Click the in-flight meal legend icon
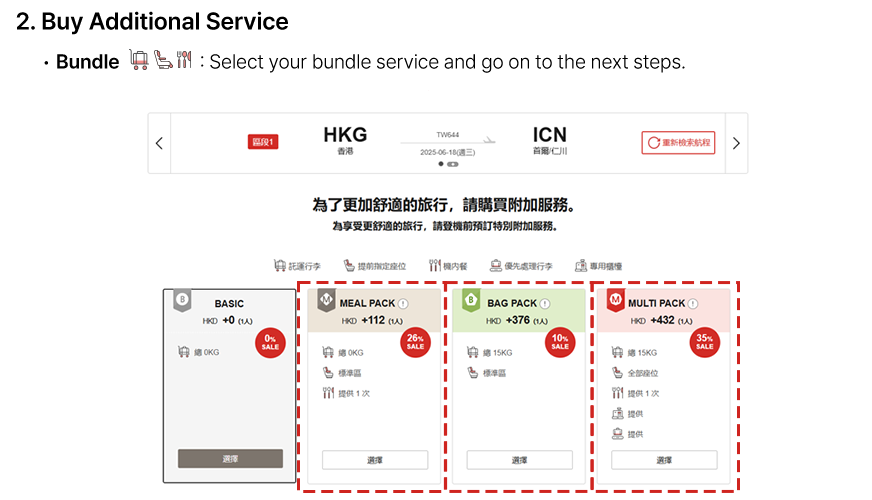The height and width of the screenshot is (500, 872). 434,266
